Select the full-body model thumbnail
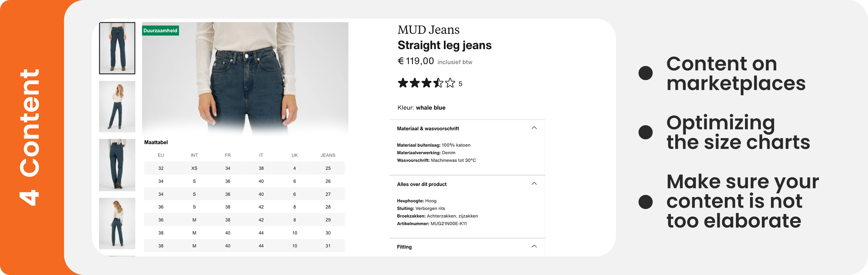Viewport: 868px width, 275px height. click(117, 106)
